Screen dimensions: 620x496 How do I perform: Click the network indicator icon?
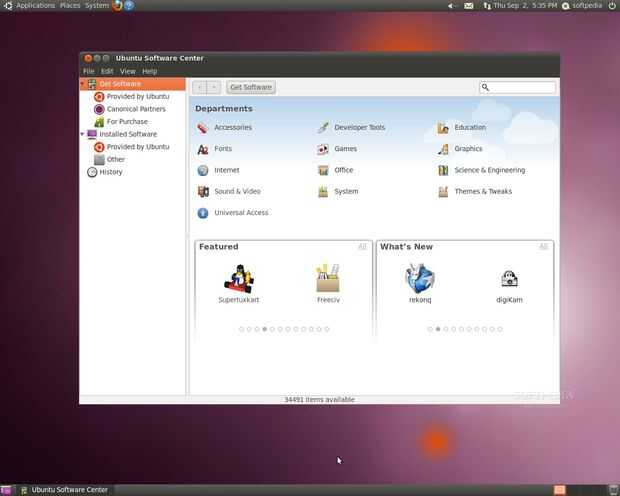[487, 6]
